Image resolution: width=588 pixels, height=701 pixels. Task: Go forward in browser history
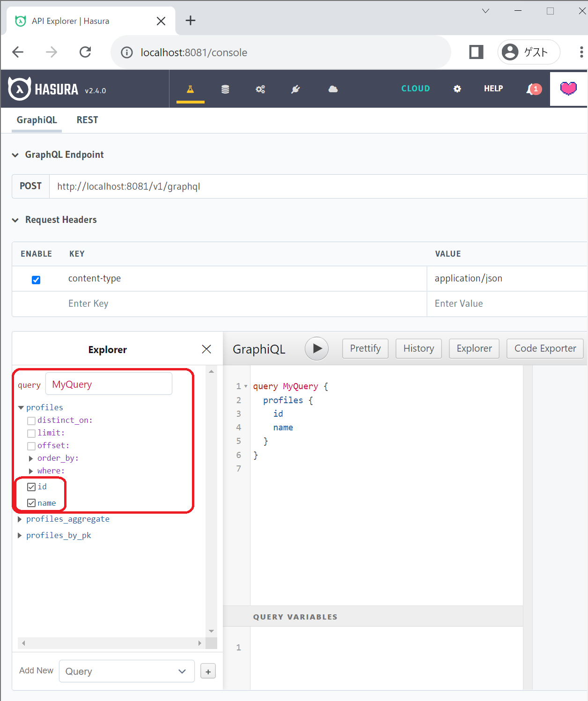point(51,52)
